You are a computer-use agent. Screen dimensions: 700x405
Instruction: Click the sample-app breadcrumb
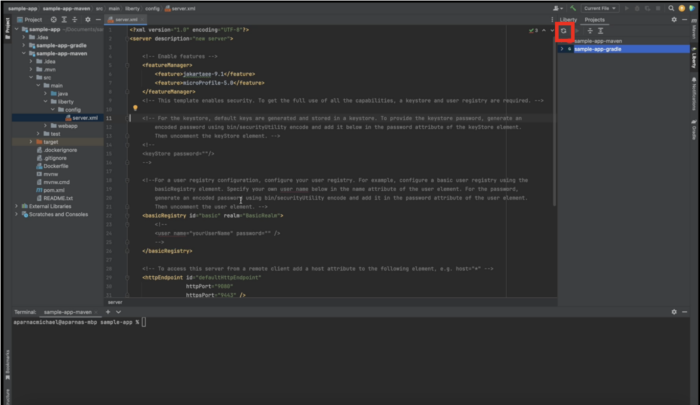pos(22,8)
